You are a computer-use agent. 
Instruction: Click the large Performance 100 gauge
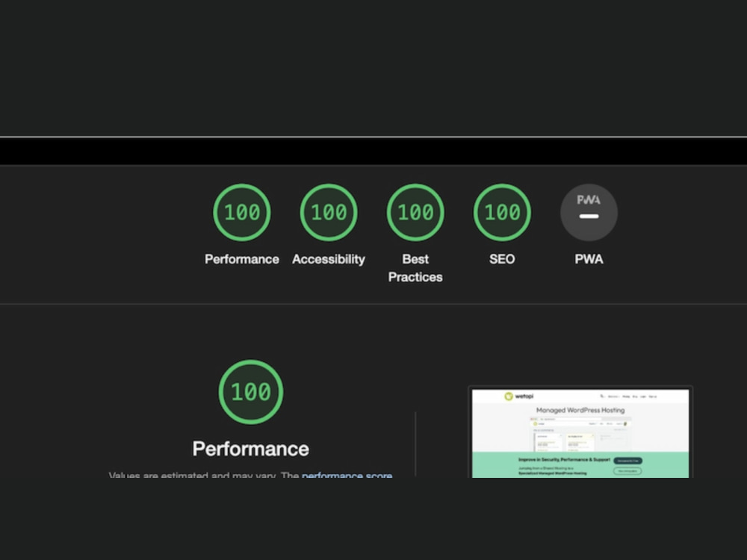point(251,392)
